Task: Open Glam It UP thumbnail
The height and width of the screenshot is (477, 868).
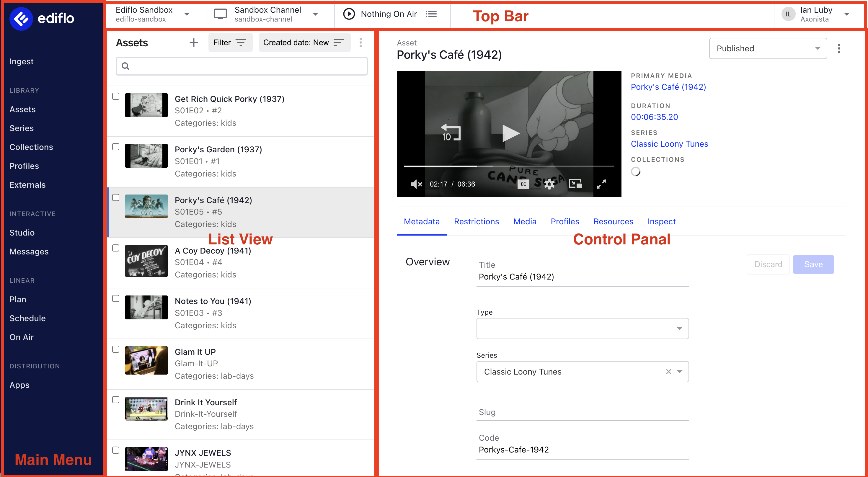Action: tap(146, 360)
